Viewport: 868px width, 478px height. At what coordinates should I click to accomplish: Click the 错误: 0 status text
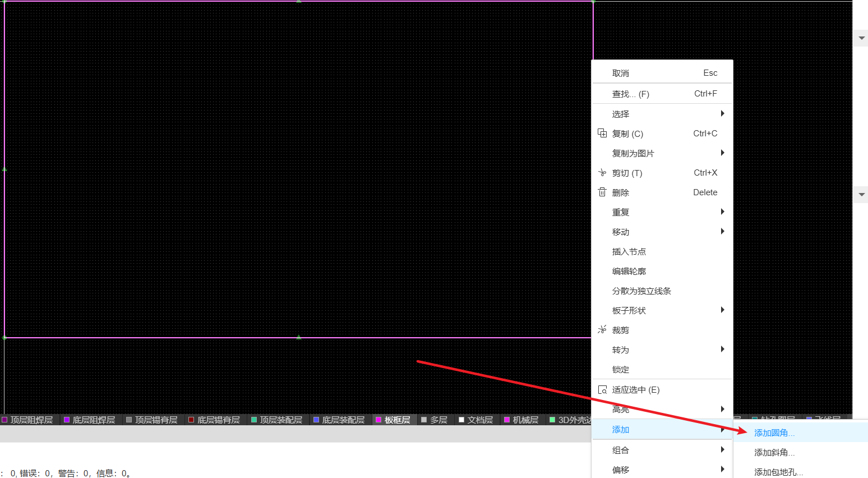35,473
